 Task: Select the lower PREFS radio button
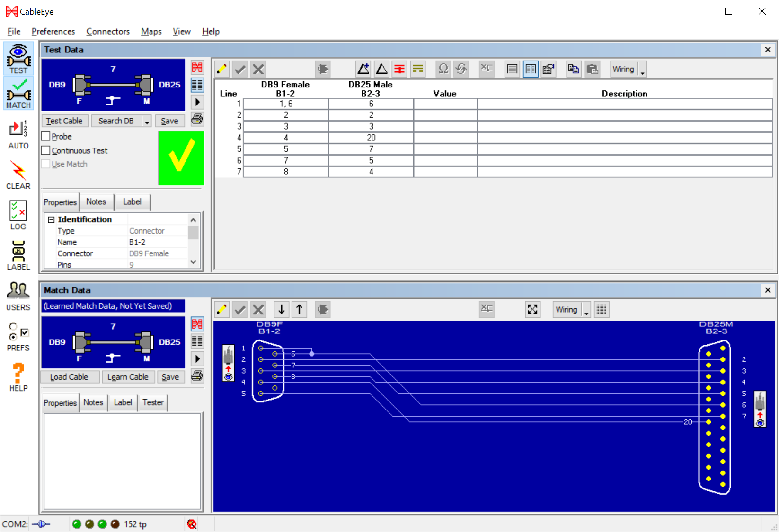[13, 336]
